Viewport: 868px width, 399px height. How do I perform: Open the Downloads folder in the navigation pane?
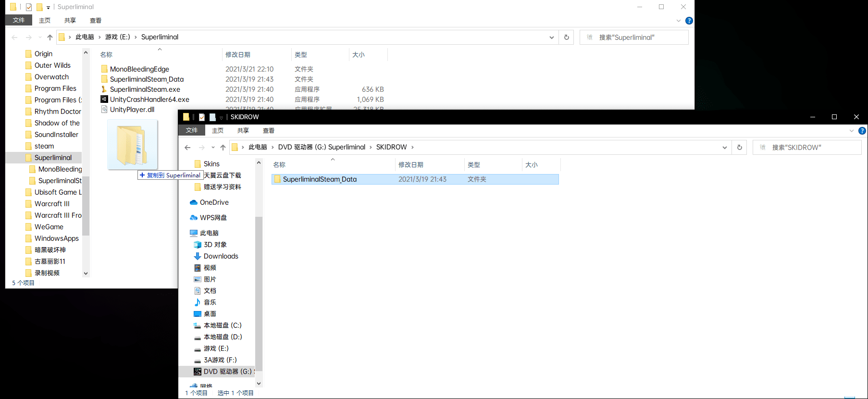pyautogui.click(x=216, y=256)
